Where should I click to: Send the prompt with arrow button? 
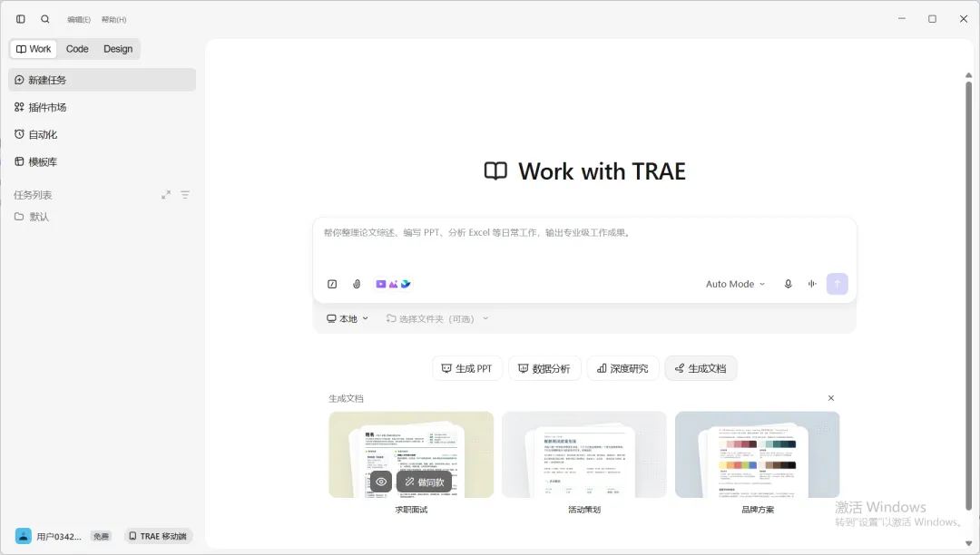[837, 284]
